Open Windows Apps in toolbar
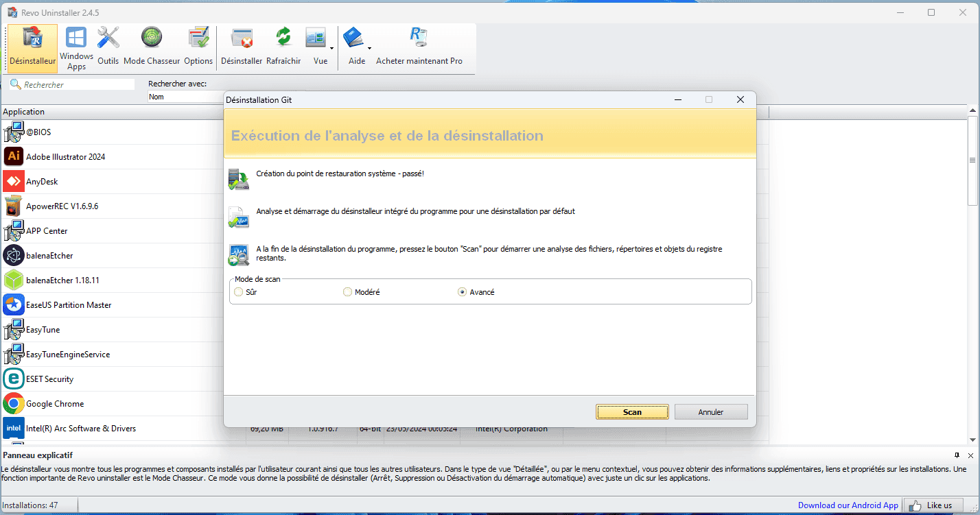The image size is (980, 515). pyautogui.click(x=76, y=48)
